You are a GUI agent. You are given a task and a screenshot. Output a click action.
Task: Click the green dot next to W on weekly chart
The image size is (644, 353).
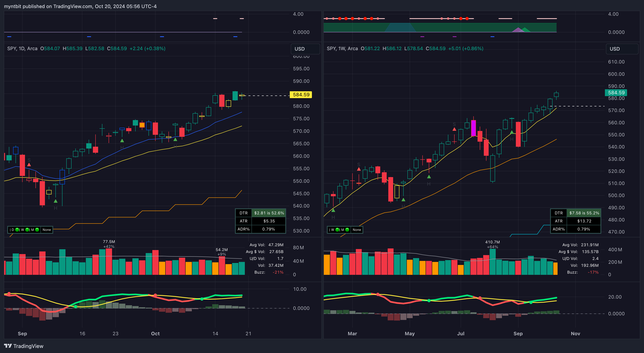[x=337, y=230]
